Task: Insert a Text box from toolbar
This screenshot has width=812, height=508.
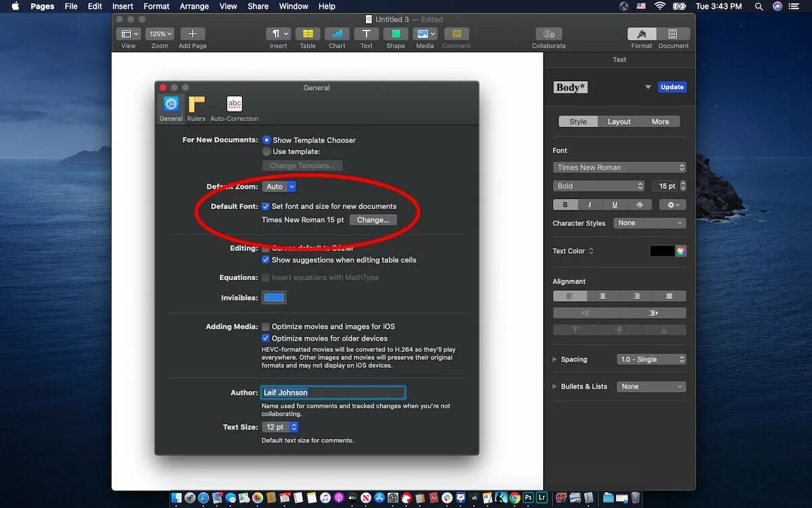Action: coord(366,34)
